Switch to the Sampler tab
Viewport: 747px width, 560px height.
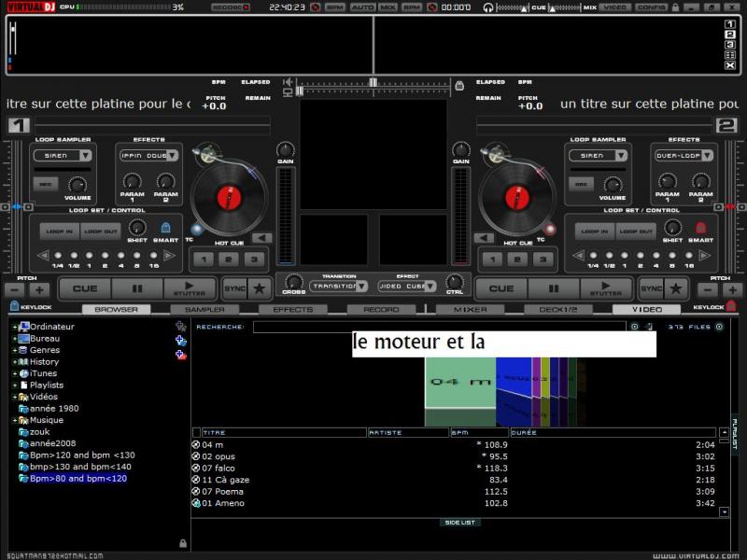[204, 309]
